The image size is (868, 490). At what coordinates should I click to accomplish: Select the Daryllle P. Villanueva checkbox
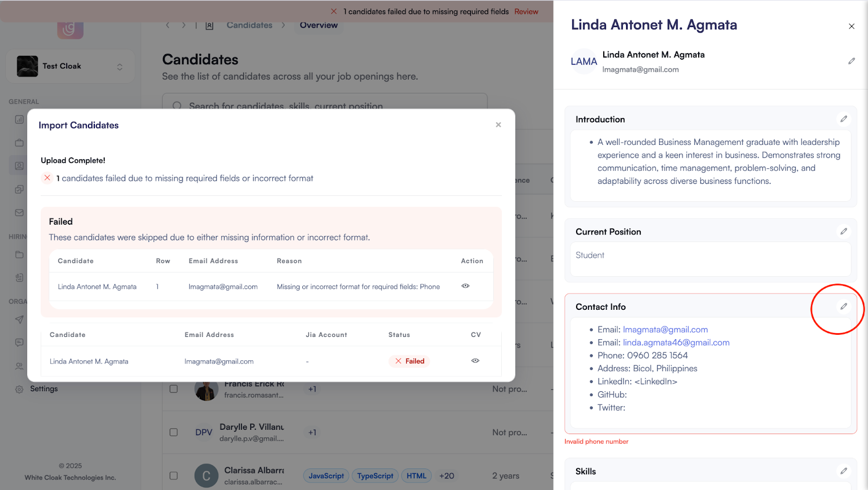[174, 432]
